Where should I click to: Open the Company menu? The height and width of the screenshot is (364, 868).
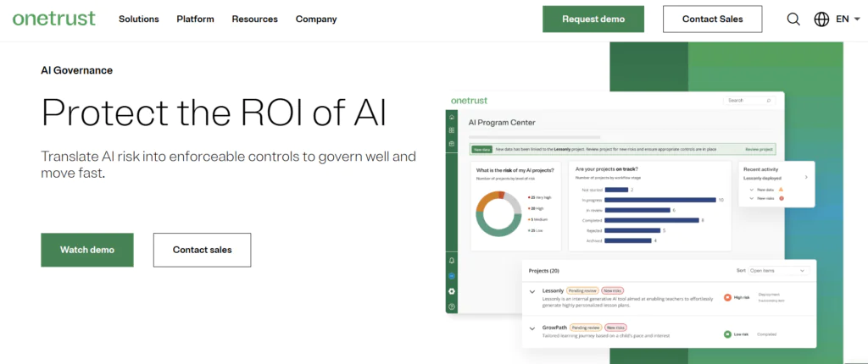(316, 19)
